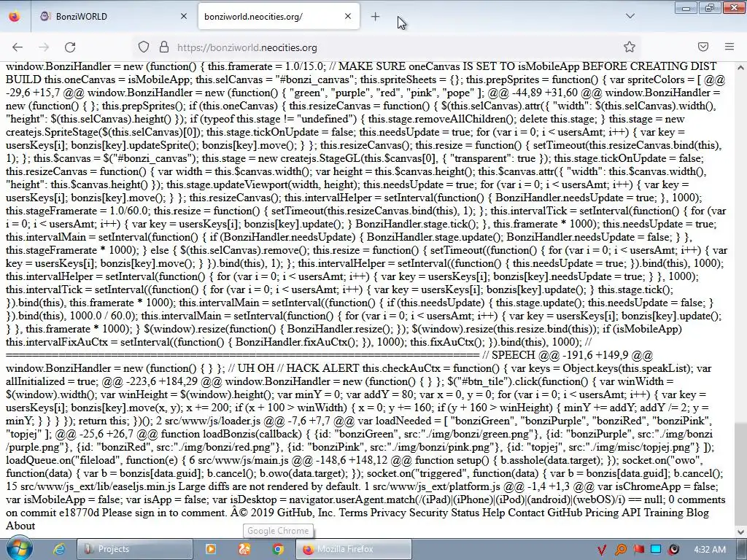Screen dimensions: 747x560
Task: Click the "Terms" text in footer
Action: tap(353, 513)
